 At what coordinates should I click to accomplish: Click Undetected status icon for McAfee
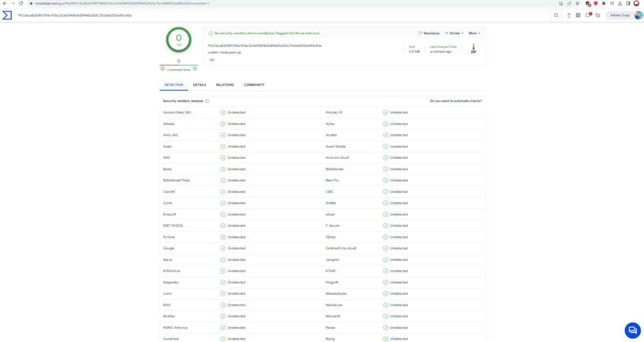[223, 316]
